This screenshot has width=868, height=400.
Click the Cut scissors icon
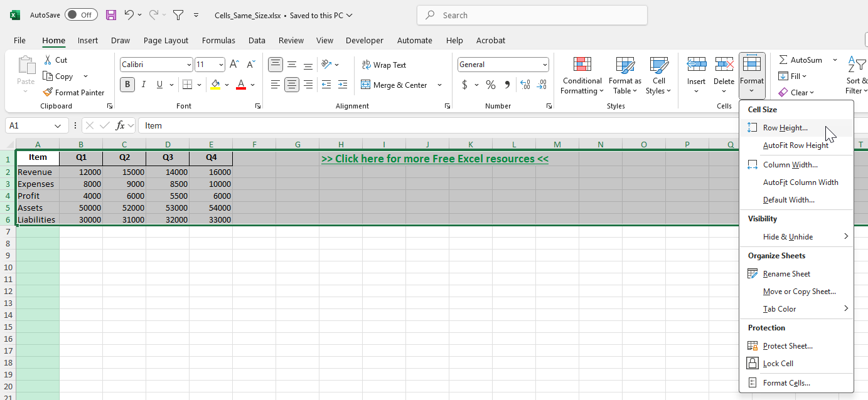click(48, 60)
